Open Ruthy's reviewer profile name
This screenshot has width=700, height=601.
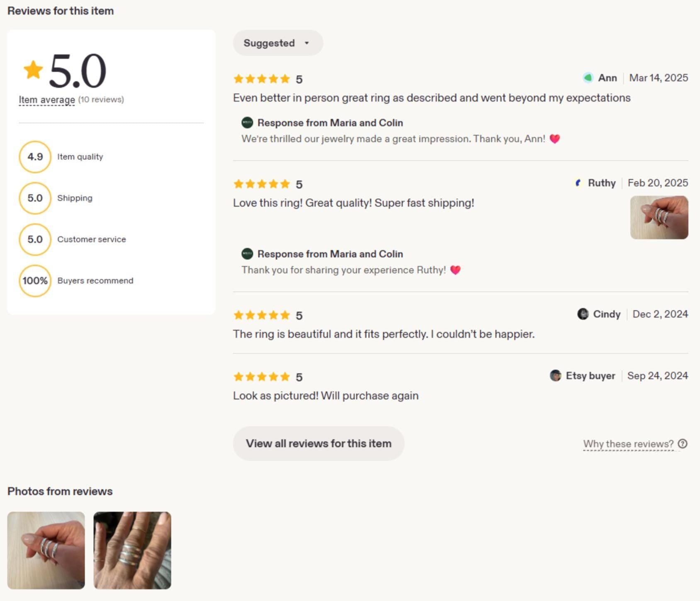(x=601, y=183)
